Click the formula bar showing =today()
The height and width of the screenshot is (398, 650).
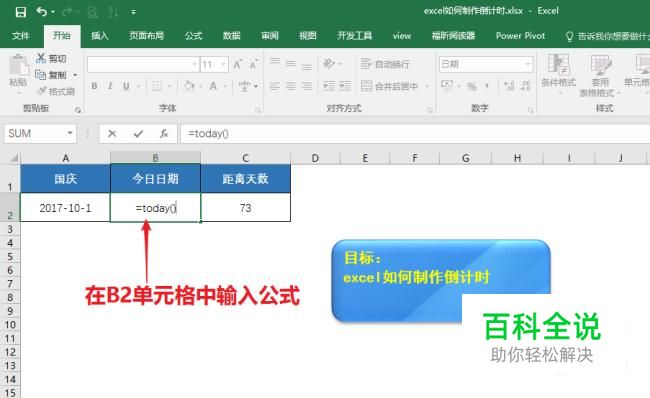(x=415, y=133)
